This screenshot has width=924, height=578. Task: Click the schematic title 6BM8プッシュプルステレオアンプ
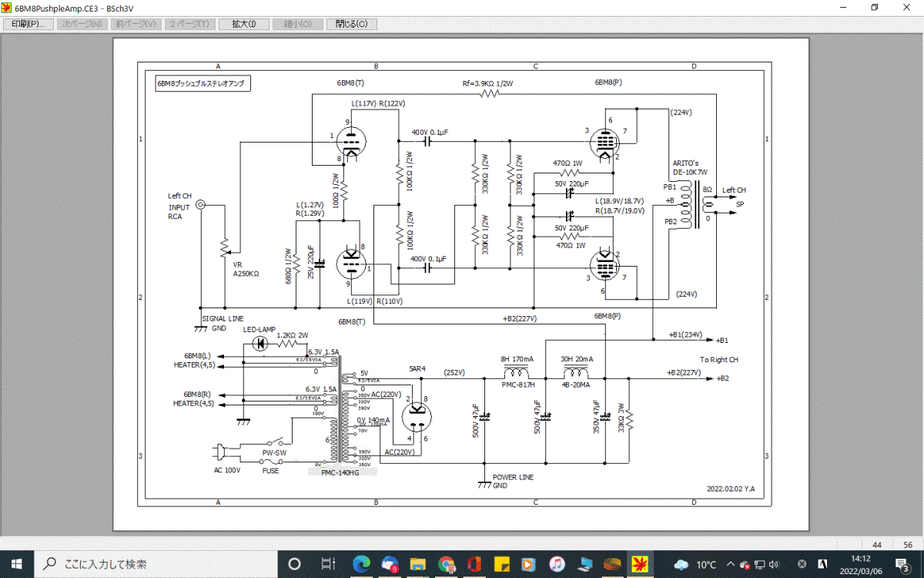201,82
